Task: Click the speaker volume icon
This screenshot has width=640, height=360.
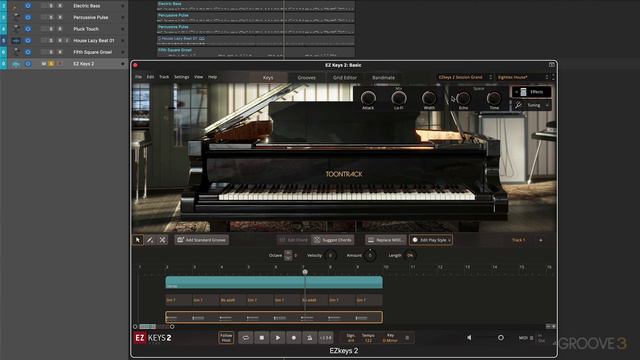Action: (x=469, y=338)
